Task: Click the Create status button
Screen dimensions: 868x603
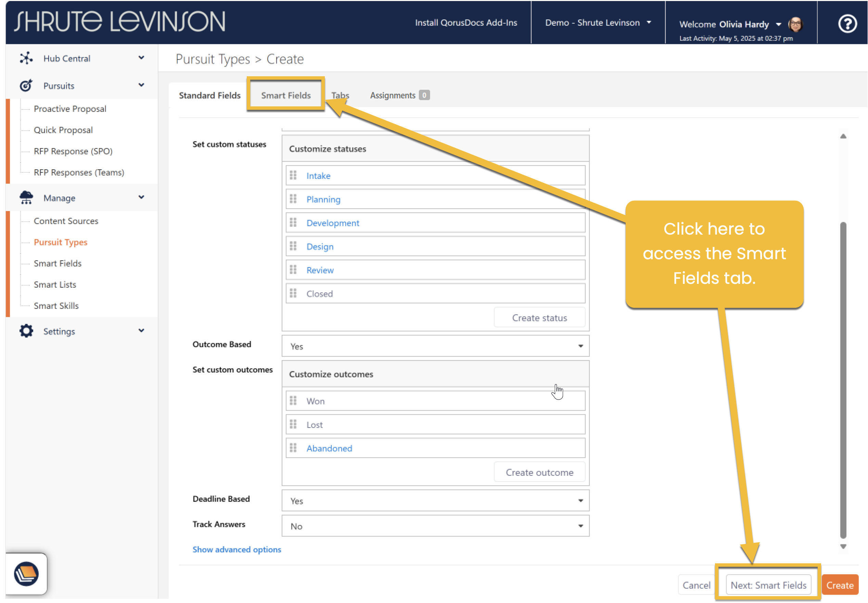Action: 539,318
